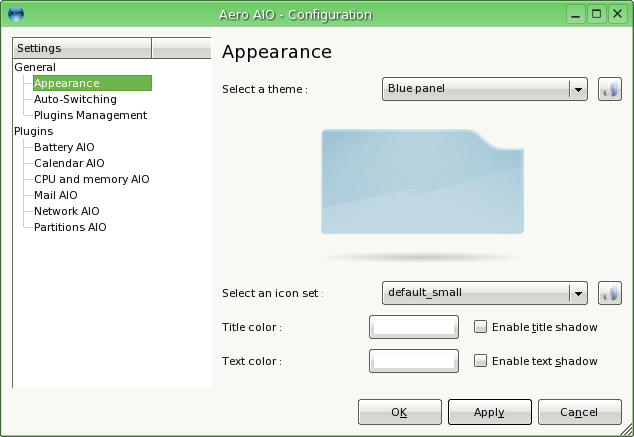Screen dimensions: 634x437
Task: Minimize the configuration window
Action: [x=576, y=15]
